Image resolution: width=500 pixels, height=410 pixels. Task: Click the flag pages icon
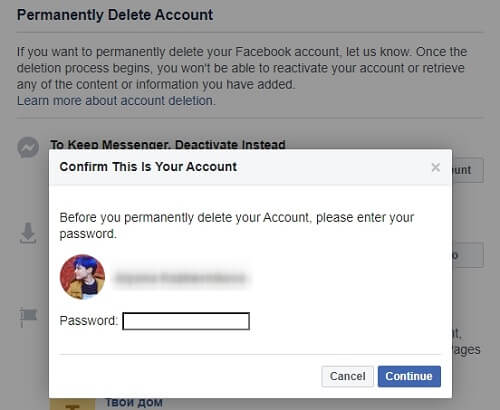pyautogui.click(x=28, y=316)
